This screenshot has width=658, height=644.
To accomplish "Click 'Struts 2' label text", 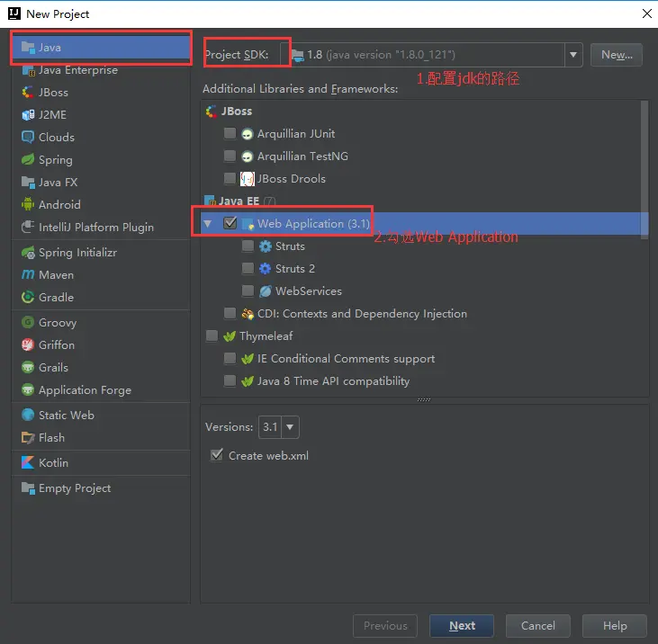I will [295, 269].
